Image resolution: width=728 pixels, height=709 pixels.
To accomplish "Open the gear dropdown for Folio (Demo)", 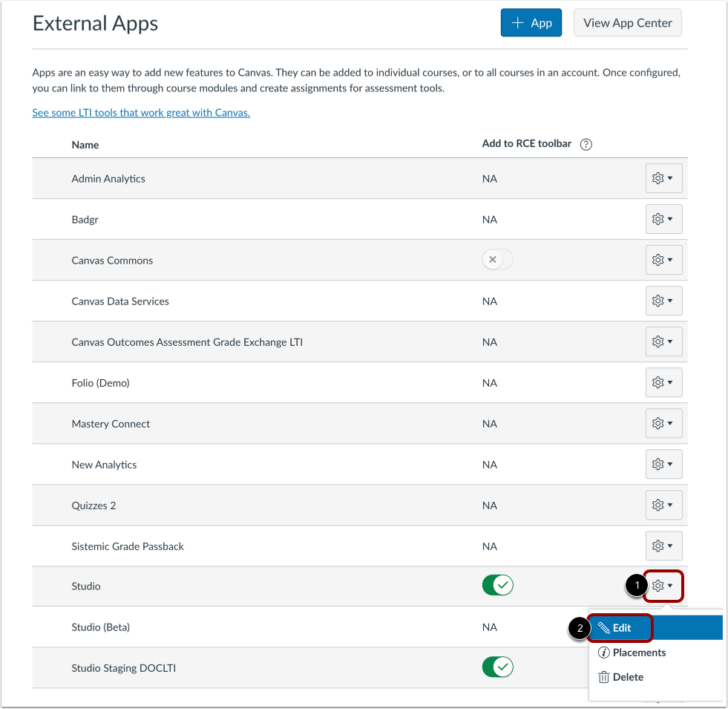I will [663, 382].
